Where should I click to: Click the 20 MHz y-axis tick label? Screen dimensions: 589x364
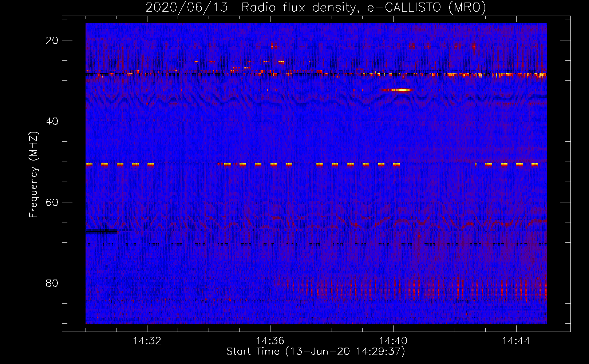click(x=52, y=40)
